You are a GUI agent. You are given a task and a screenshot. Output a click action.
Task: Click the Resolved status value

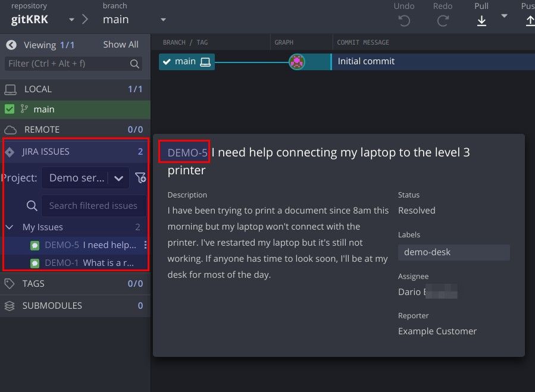pyautogui.click(x=417, y=211)
